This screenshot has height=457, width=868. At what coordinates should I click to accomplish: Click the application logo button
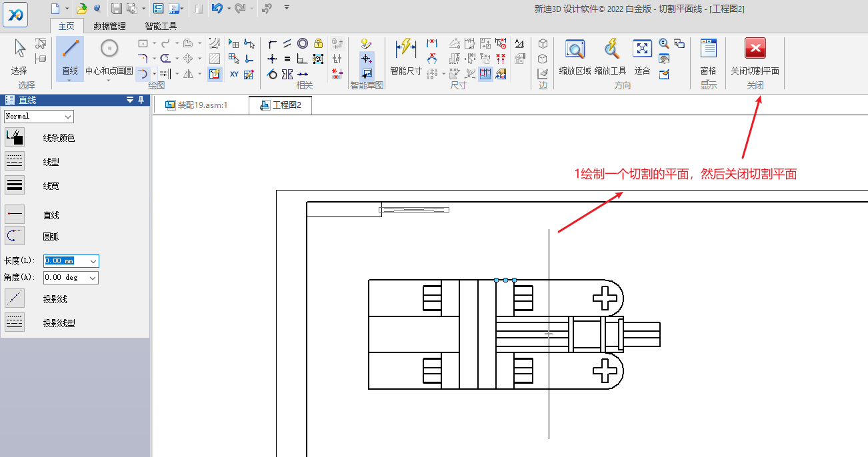pos(15,14)
